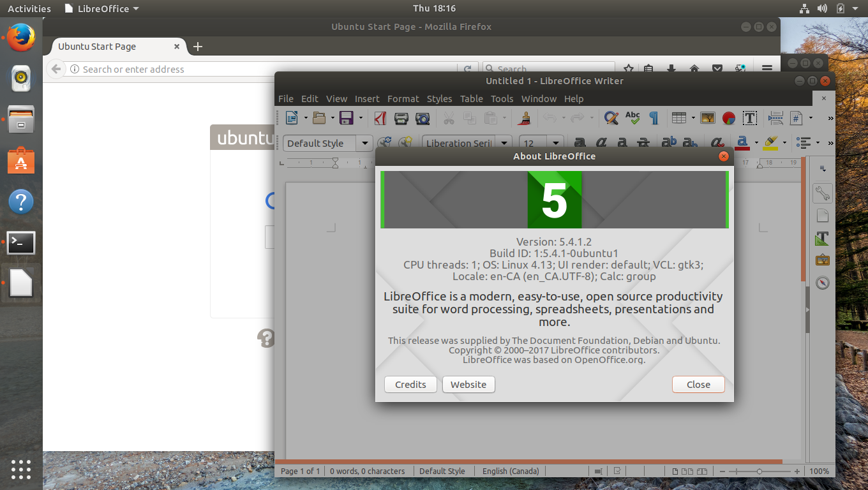Click the Firefox address bar

tap(269, 69)
